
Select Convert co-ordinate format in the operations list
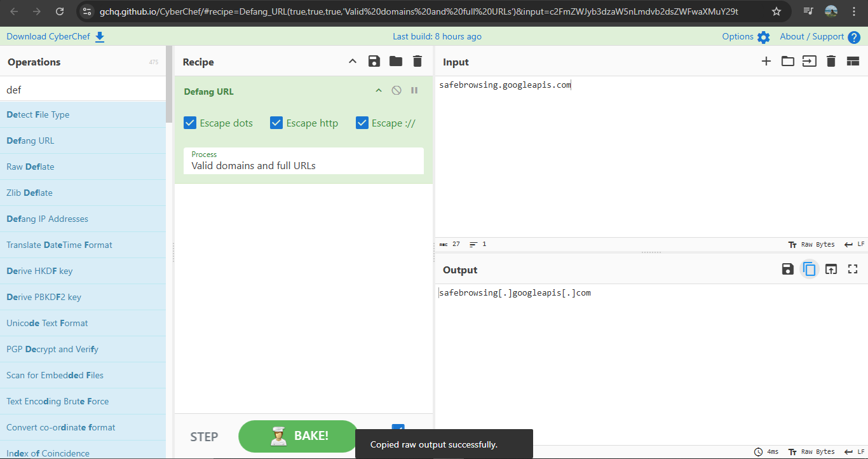[83, 427]
